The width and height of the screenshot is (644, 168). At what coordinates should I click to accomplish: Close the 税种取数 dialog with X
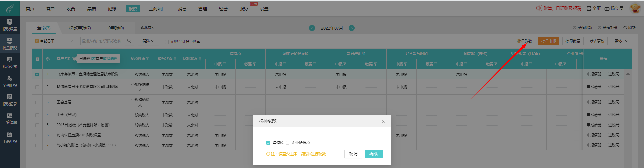click(x=383, y=121)
